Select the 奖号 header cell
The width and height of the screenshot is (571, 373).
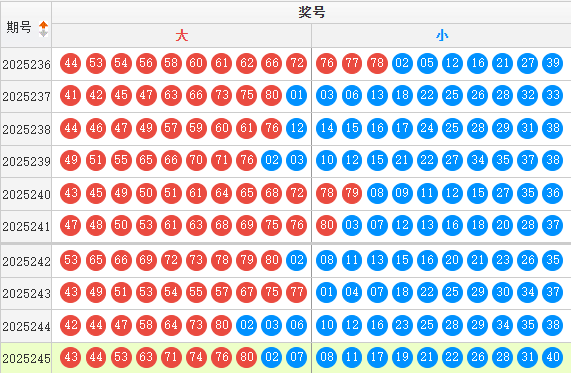312,13
